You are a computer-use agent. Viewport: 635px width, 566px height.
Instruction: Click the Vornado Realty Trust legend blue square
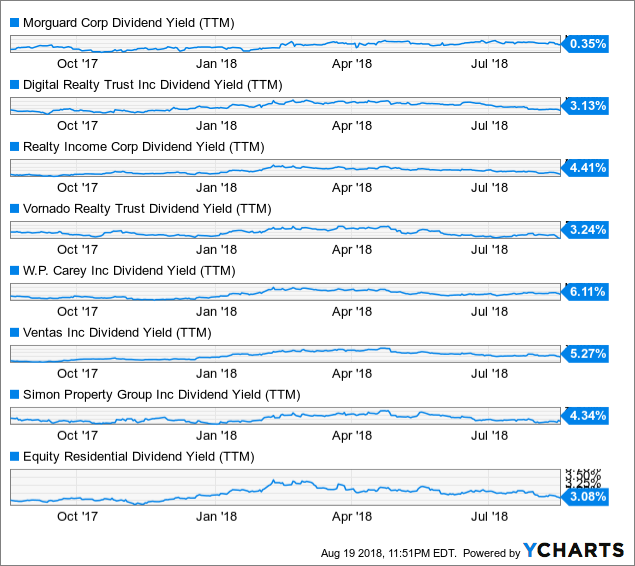(x=15, y=209)
